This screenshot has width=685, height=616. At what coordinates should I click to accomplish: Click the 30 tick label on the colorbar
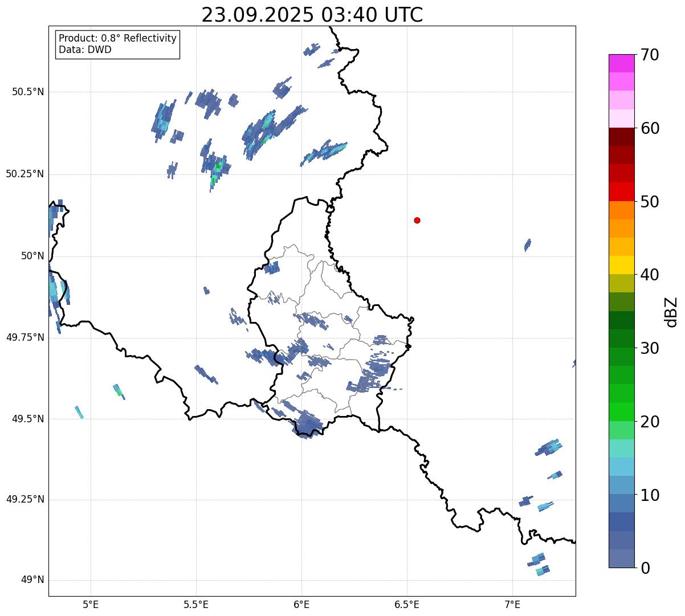(650, 348)
